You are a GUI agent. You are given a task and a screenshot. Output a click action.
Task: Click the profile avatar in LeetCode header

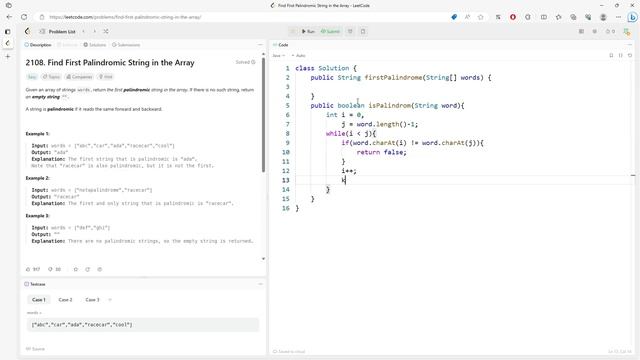pos(627,31)
